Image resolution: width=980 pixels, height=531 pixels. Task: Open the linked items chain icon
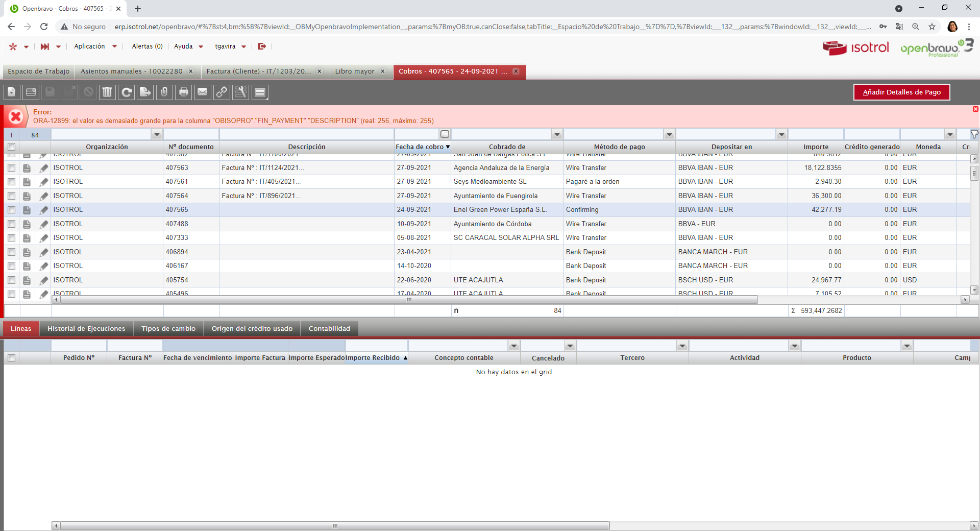pos(222,92)
